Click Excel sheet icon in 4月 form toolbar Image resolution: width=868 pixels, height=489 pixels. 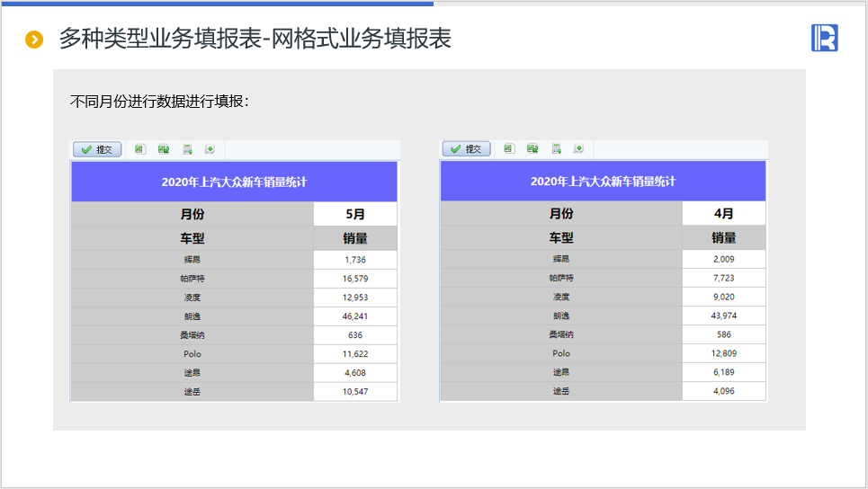[509, 148]
